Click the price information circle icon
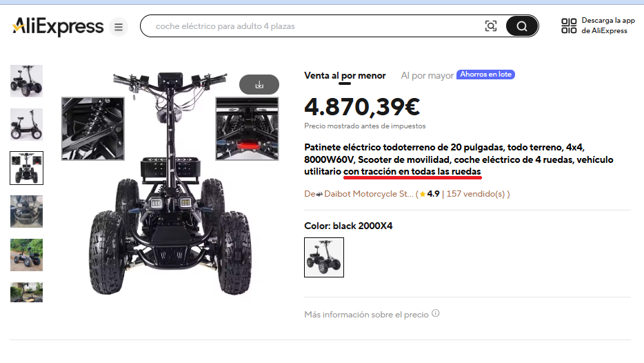The image size is (644, 363). [x=436, y=313]
